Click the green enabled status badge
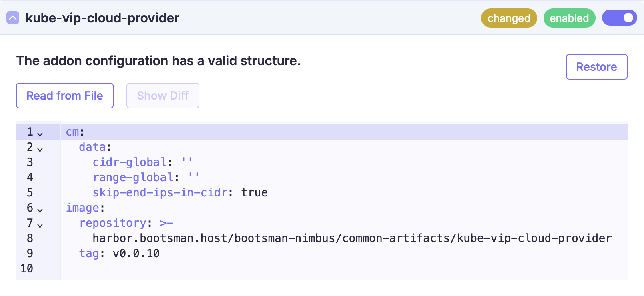 click(569, 18)
